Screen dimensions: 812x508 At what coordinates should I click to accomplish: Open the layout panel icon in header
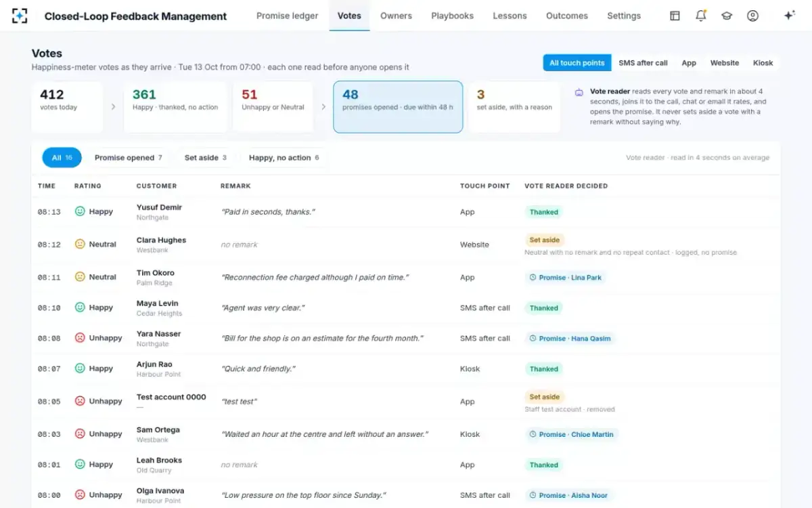pos(675,16)
